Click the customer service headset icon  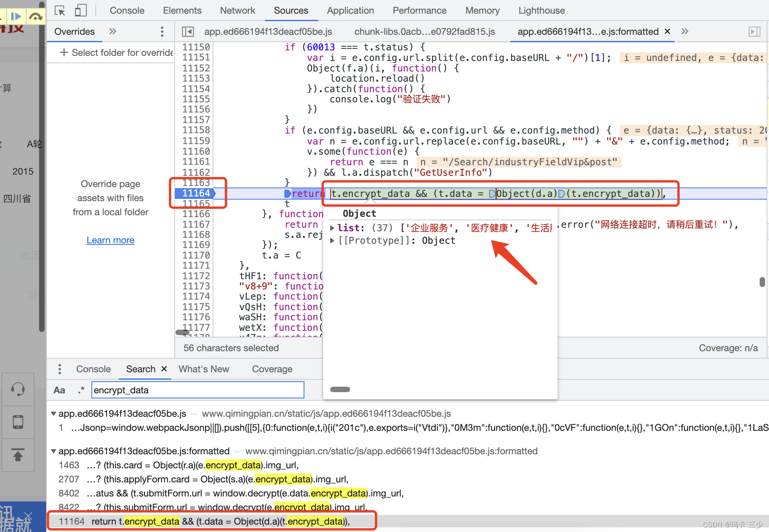click(18, 389)
